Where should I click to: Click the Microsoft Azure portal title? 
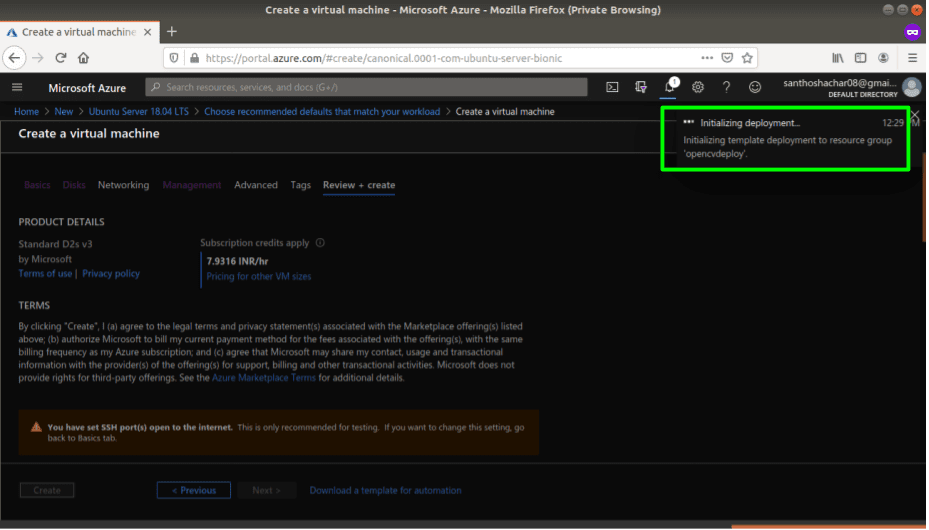(x=87, y=88)
